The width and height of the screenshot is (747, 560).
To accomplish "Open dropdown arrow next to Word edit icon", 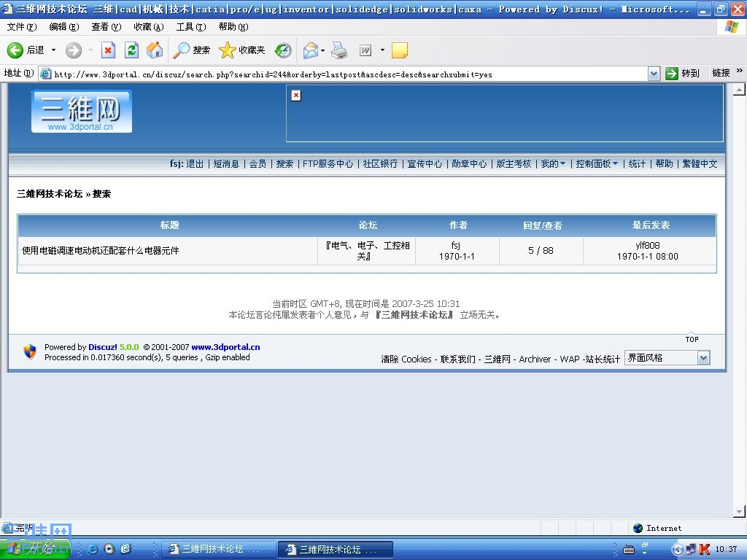I will [382, 50].
